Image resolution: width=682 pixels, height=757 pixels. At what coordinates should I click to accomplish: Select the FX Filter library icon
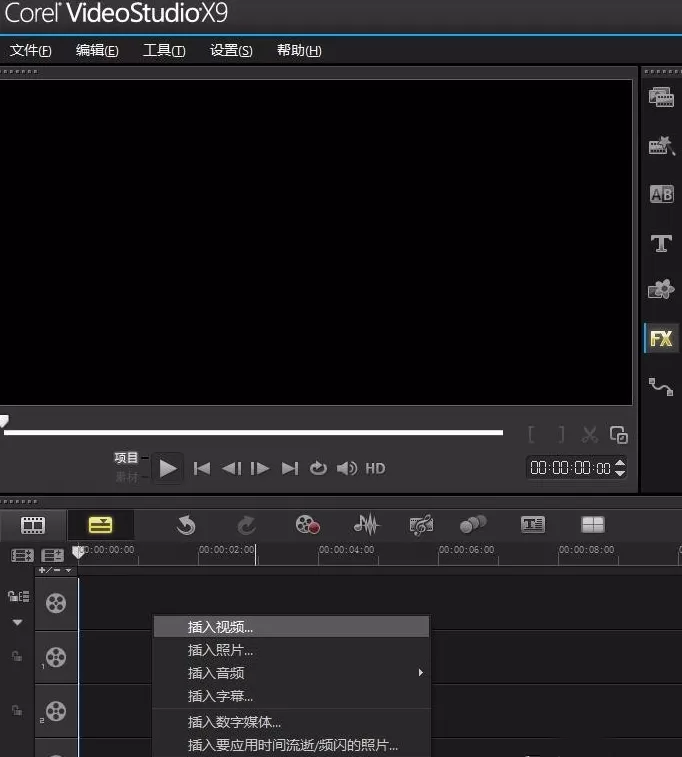coord(661,338)
